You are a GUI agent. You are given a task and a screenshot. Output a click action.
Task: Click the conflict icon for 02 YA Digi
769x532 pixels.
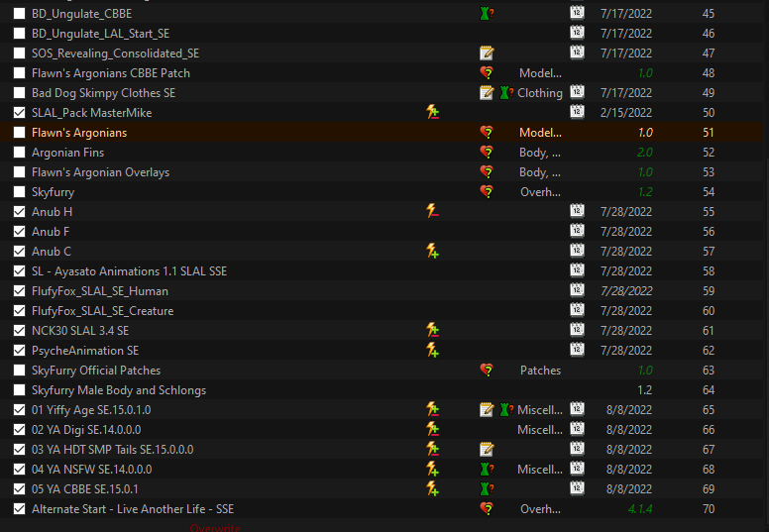pos(432,430)
